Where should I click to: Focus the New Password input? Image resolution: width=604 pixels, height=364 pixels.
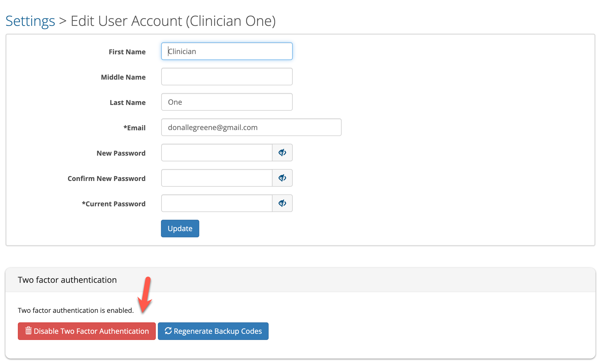[x=217, y=153]
